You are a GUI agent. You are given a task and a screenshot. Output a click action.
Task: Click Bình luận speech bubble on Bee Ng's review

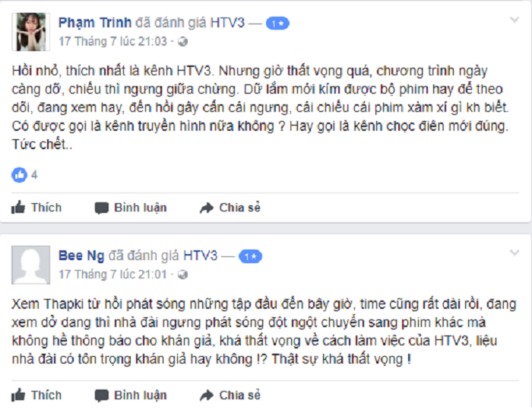[101, 396]
